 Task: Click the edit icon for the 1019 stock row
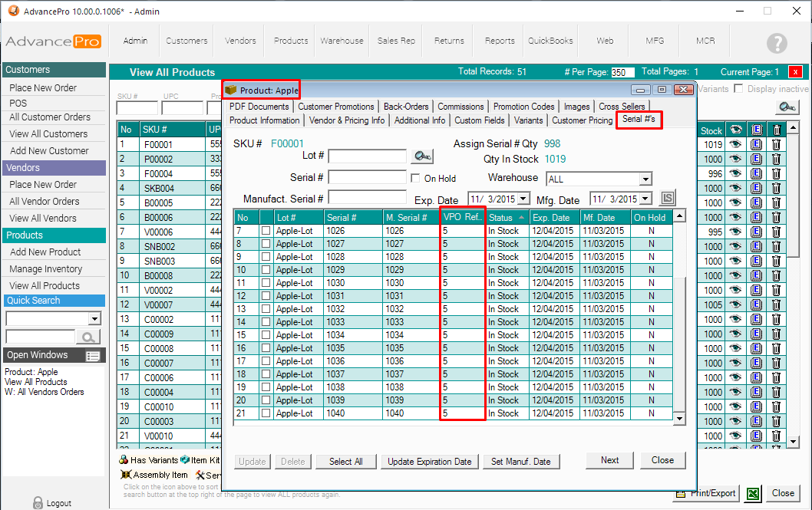click(x=756, y=144)
